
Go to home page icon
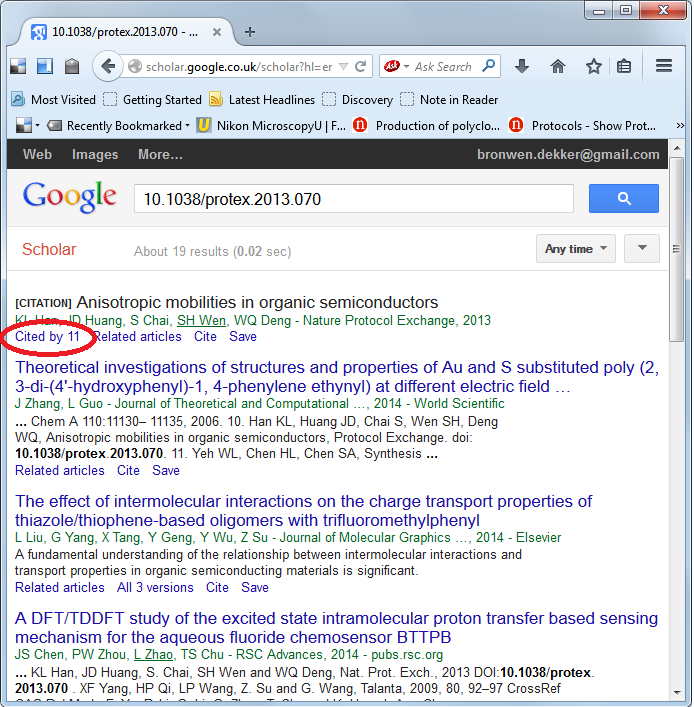tap(558, 66)
